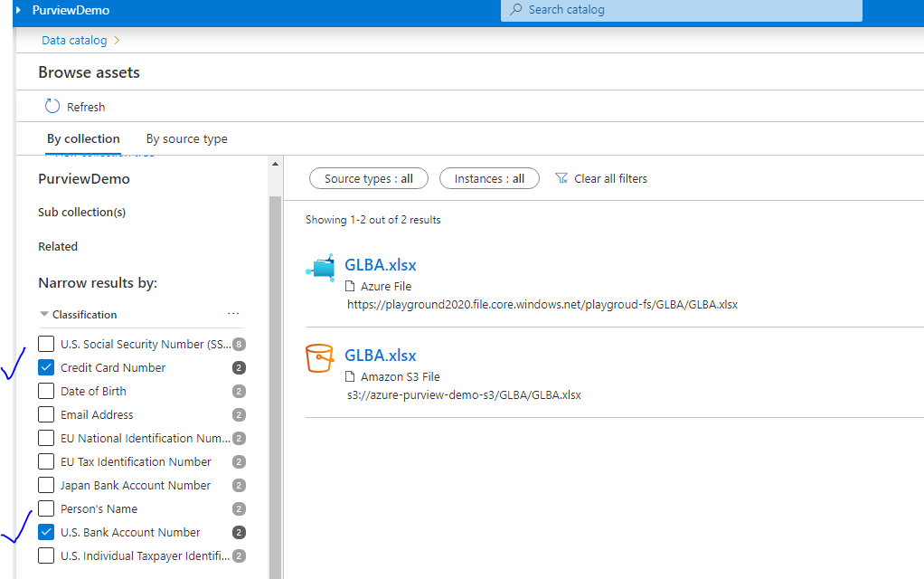
Task: Open the Source types filter dropdown
Action: [x=369, y=178]
